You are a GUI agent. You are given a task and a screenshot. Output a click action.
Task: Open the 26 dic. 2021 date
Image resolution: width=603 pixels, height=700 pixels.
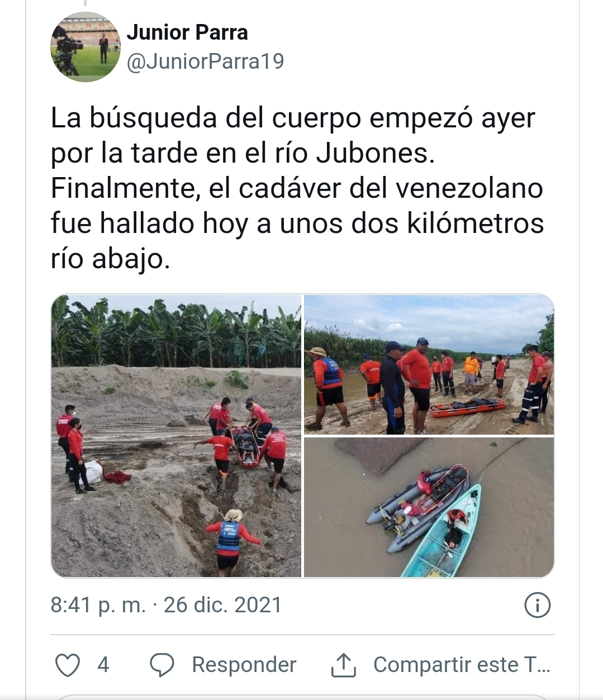[x=222, y=605]
